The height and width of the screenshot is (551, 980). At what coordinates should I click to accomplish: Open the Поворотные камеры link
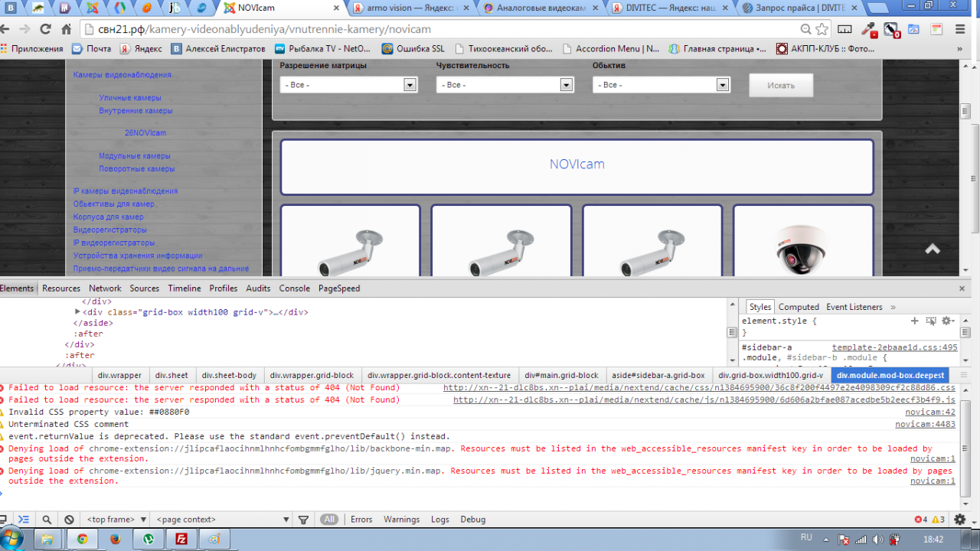click(x=137, y=168)
